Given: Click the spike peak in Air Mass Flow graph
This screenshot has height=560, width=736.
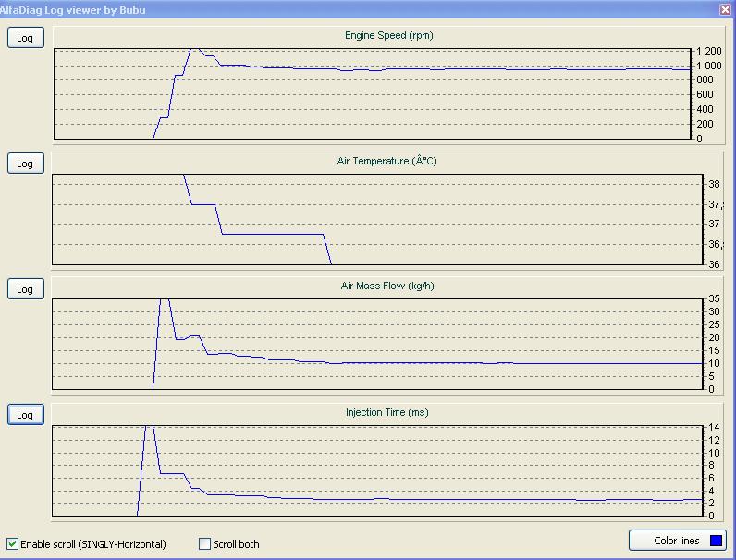Looking at the screenshot, I should point(165,300).
